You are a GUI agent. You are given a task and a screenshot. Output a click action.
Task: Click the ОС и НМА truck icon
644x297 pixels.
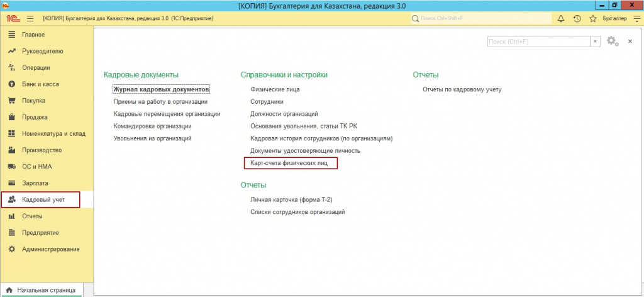coord(11,167)
